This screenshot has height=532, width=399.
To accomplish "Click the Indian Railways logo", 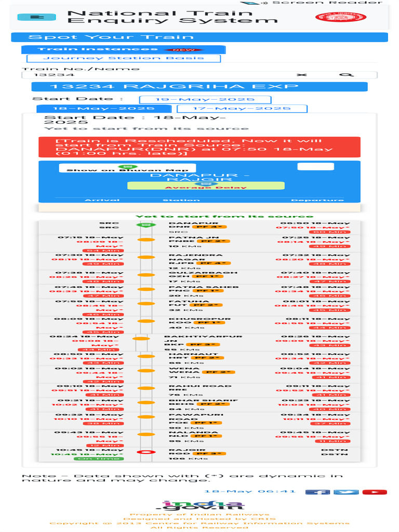I will point(341,17).
